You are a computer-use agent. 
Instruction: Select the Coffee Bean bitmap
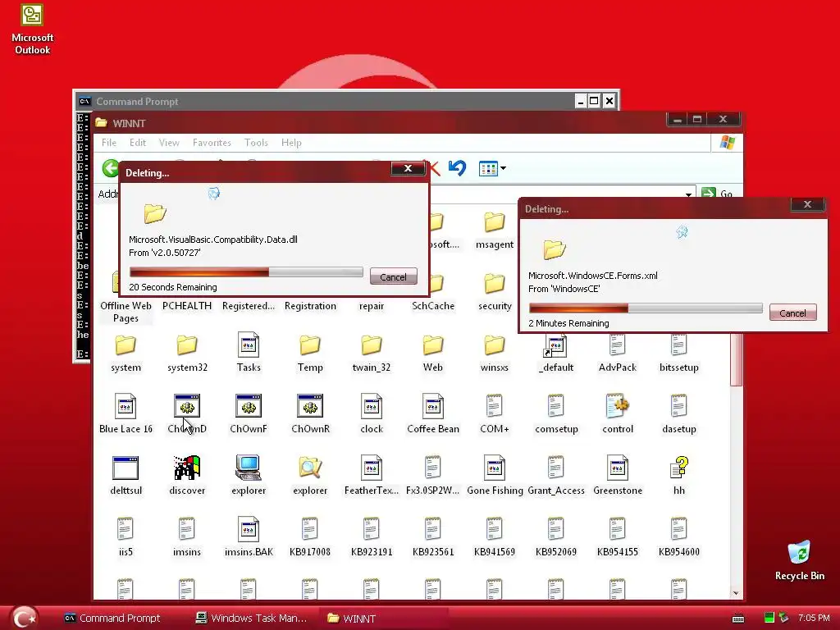433,406
